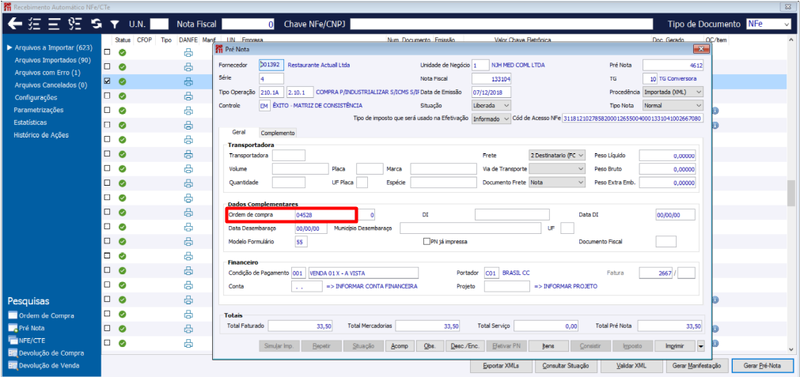
Task: Click the Consultar Situação button
Action: (x=565, y=366)
